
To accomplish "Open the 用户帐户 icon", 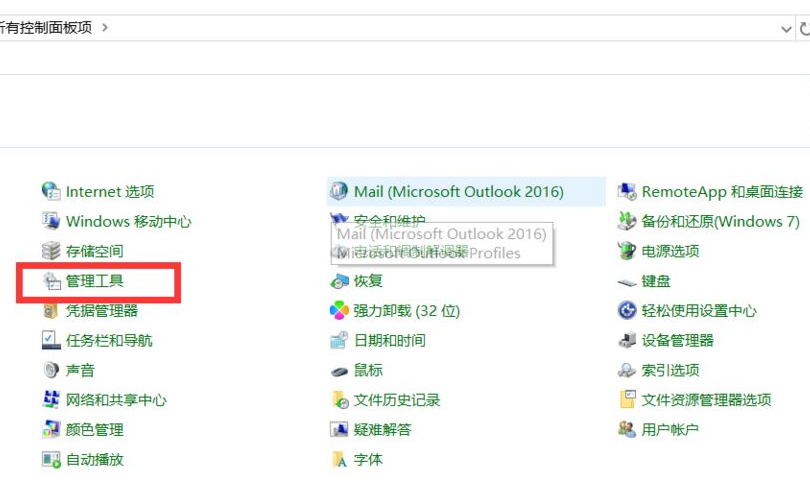I will pos(627,430).
